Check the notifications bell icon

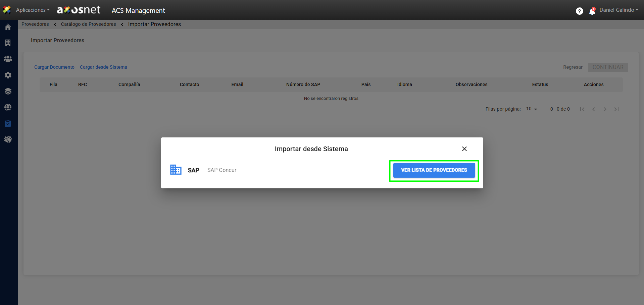pos(592,11)
